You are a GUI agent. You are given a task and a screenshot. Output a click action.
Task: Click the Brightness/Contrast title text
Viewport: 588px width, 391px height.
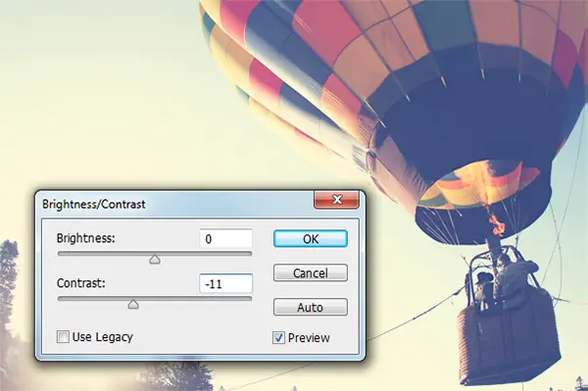(x=94, y=204)
